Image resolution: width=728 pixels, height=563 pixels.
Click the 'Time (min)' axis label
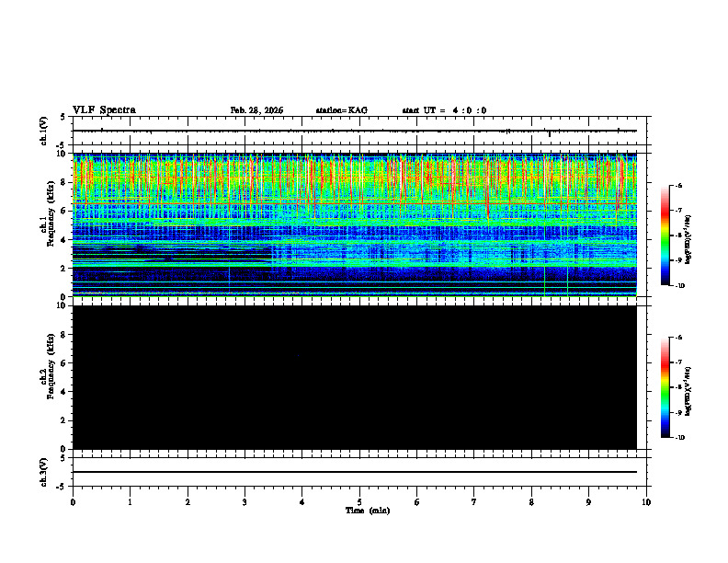tap(368, 511)
